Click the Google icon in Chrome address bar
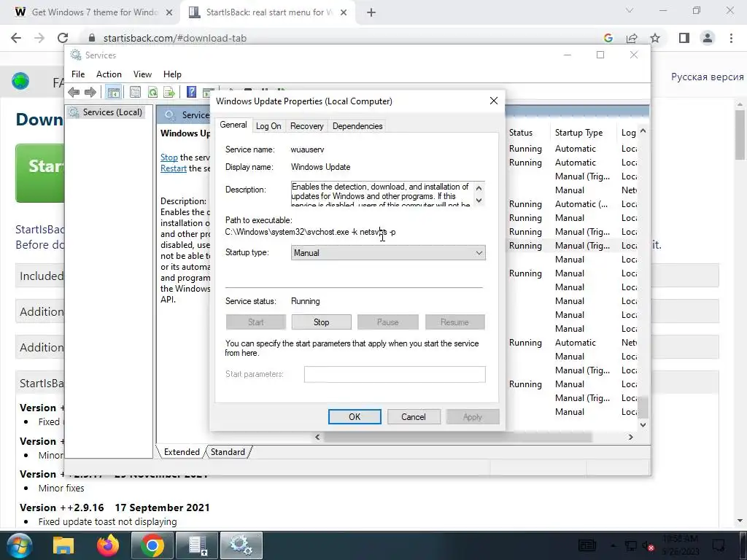 coord(608,38)
